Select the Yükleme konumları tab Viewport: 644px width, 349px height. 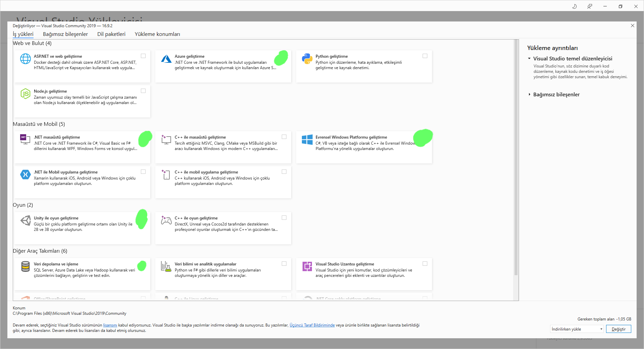click(157, 34)
